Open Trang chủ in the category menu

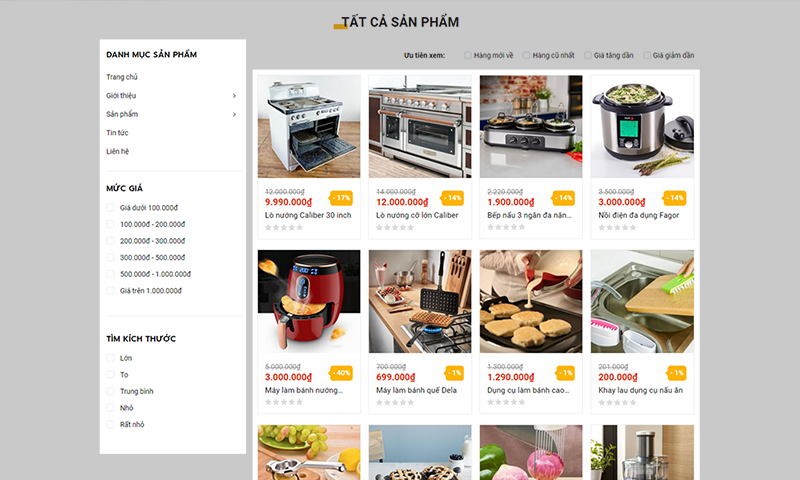click(121, 77)
